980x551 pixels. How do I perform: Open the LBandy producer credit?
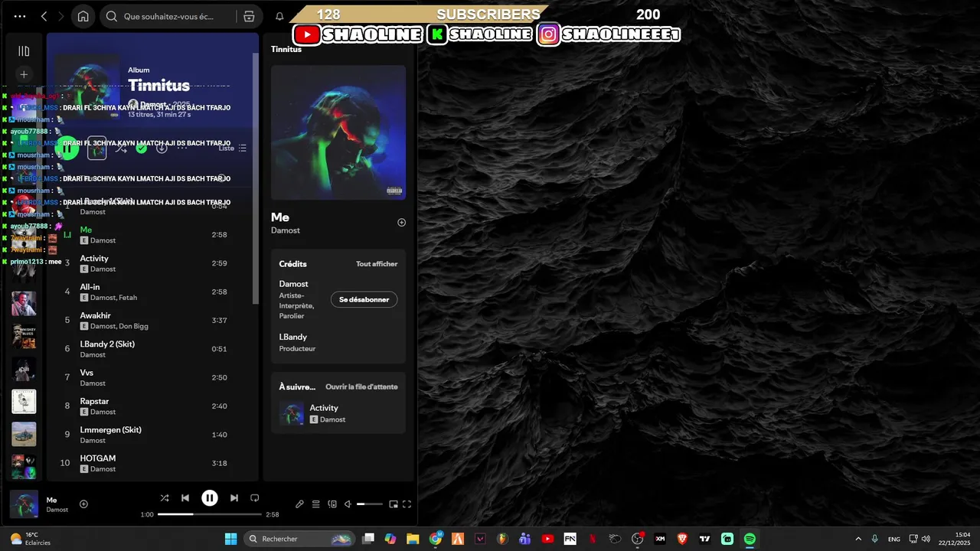(x=293, y=337)
